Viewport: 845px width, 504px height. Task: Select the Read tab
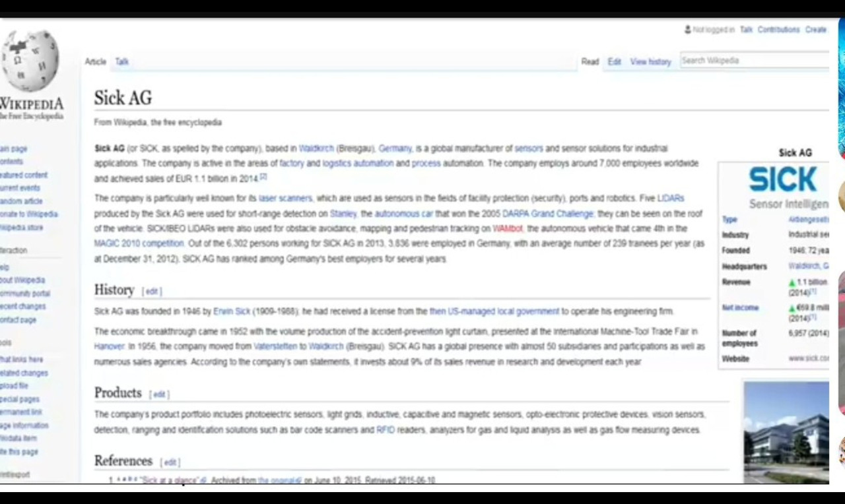pyautogui.click(x=590, y=61)
